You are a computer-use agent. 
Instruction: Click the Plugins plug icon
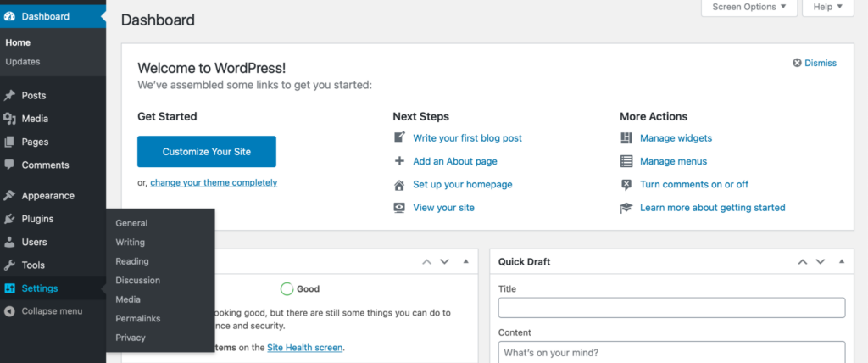(x=9, y=219)
